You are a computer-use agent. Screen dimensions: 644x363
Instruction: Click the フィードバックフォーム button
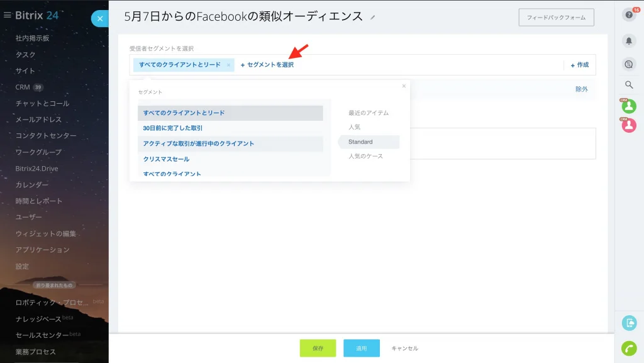(x=556, y=17)
